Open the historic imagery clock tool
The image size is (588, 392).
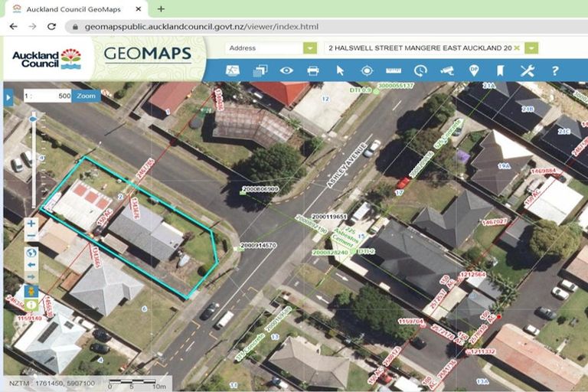pyautogui.click(x=420, y=70)
